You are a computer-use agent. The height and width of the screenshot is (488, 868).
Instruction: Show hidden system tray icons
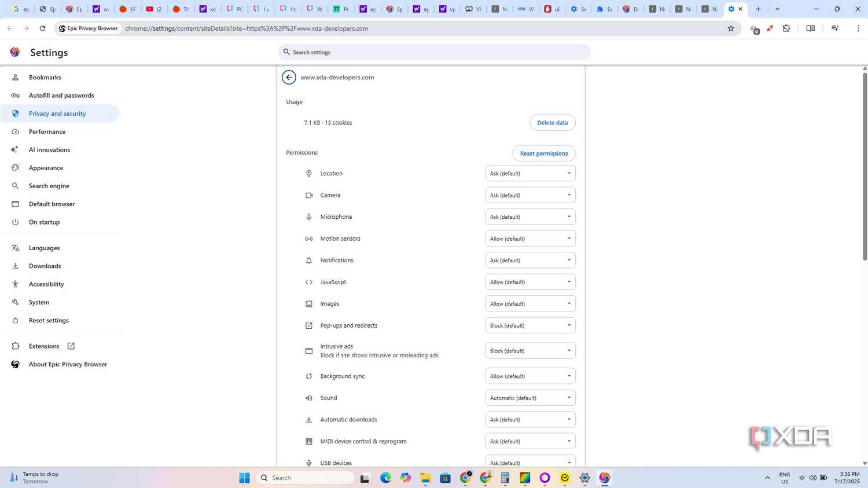(767, 478)
